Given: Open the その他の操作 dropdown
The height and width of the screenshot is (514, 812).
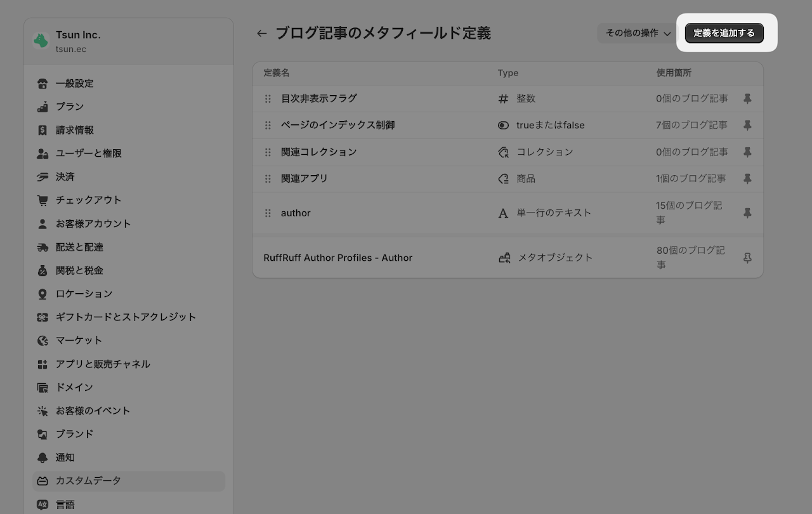Looking at the screenshot, I should [x=638, y=33].
